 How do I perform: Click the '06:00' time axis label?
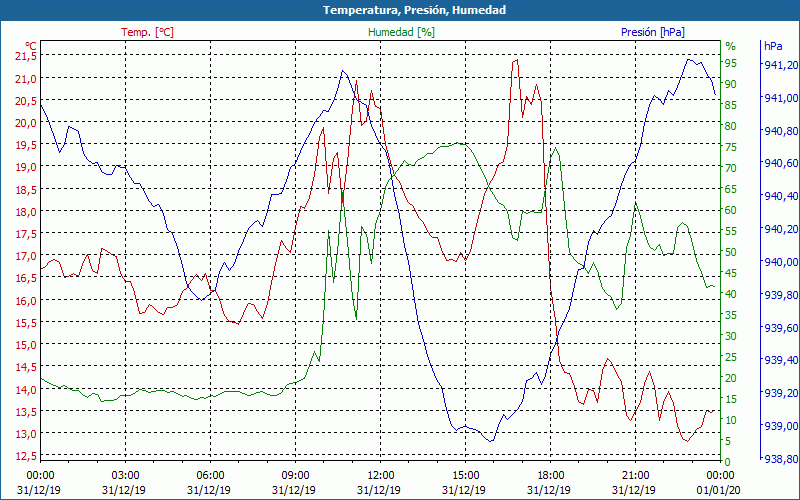[x=210, y=476]
